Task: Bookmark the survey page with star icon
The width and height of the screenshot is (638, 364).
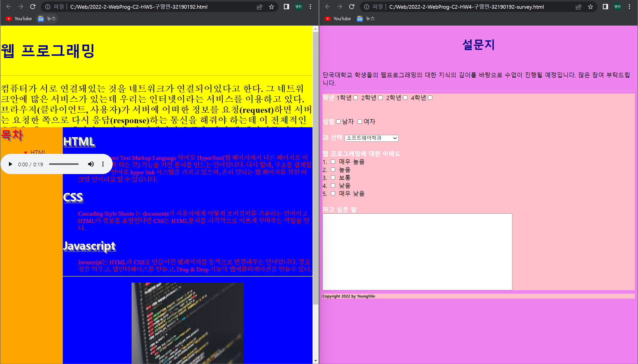Action: click(x=590, y=7)
